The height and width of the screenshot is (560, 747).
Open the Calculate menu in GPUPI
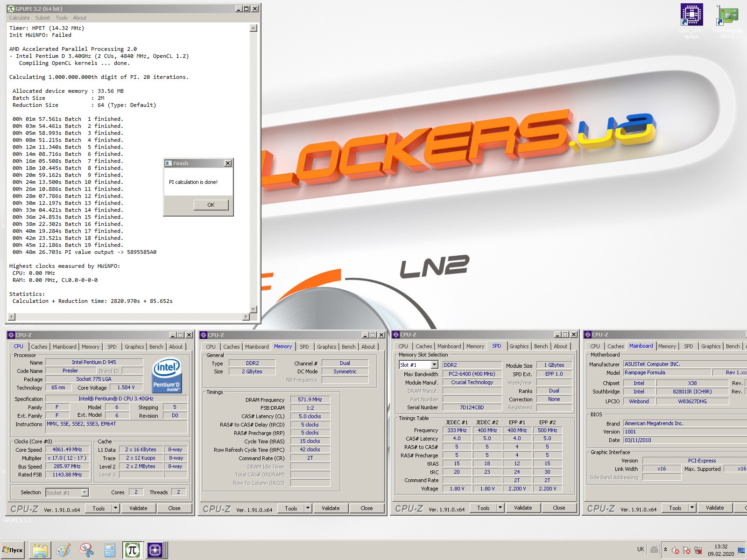click(19, 18)
